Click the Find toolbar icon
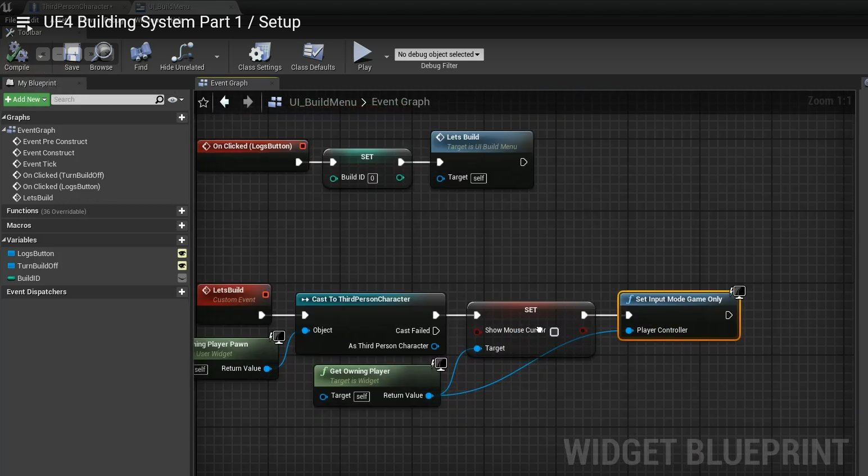Viewport: 868px width, 476px height. (141, 53)
